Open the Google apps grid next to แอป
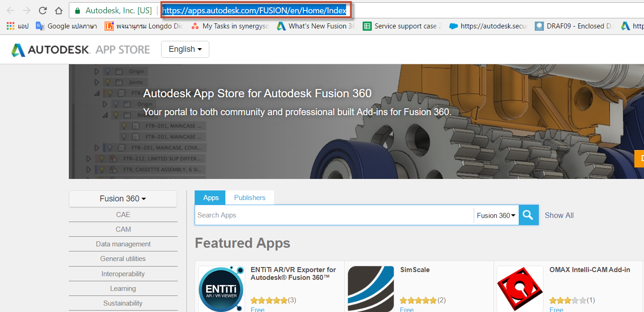 coord(10,26)
